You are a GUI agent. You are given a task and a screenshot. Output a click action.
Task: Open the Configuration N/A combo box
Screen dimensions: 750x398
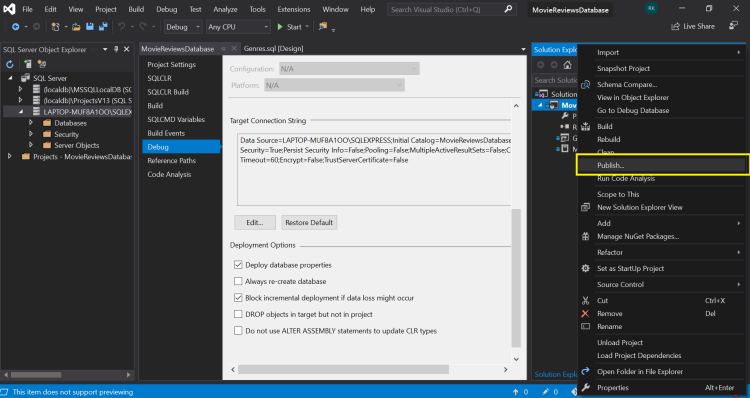pos(349,69)
